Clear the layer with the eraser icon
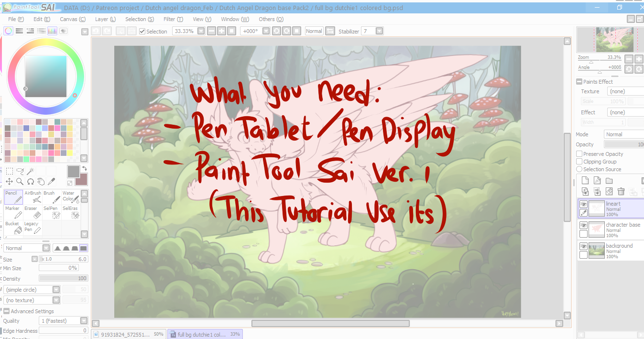Screen dimensions: 644x339 609,191
